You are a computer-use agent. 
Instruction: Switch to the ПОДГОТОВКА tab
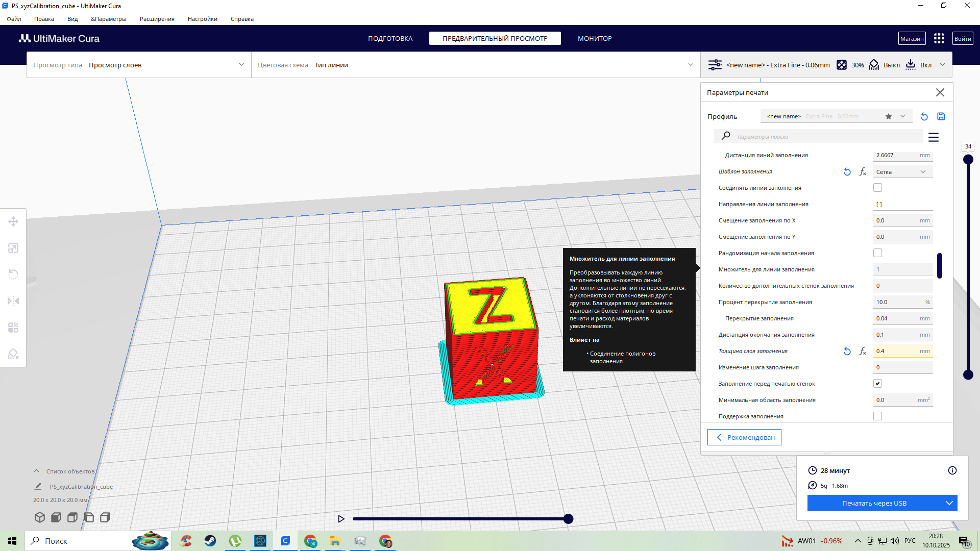pos(390,38)
